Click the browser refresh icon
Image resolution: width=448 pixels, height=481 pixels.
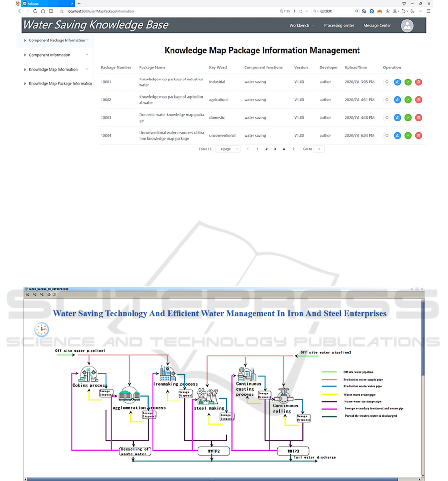(x=35, y=11)
